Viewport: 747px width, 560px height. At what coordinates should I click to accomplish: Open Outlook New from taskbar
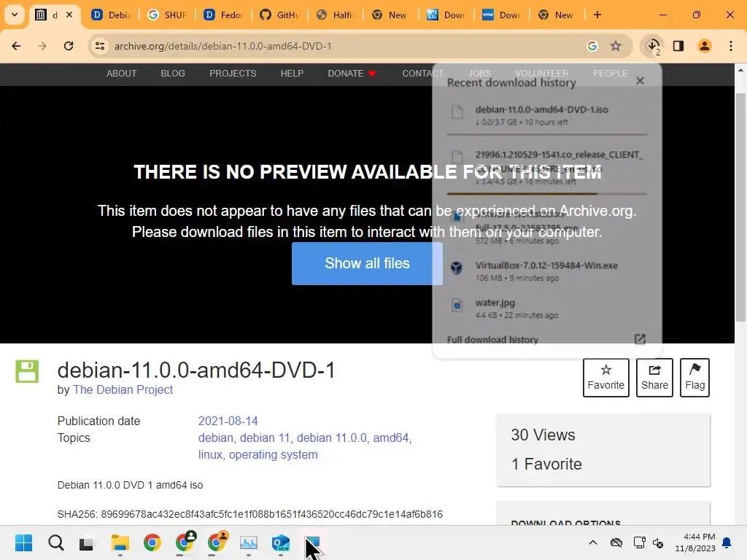pos(281,542)
